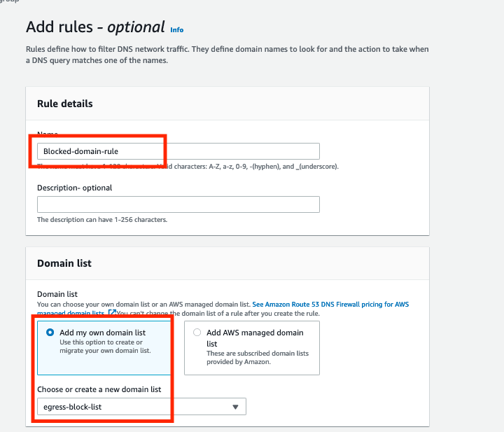Viewport: 504px width, 432px height.
Task: Click the dropdown arrow of the domain list selector
Action: (x=235, y=407)
